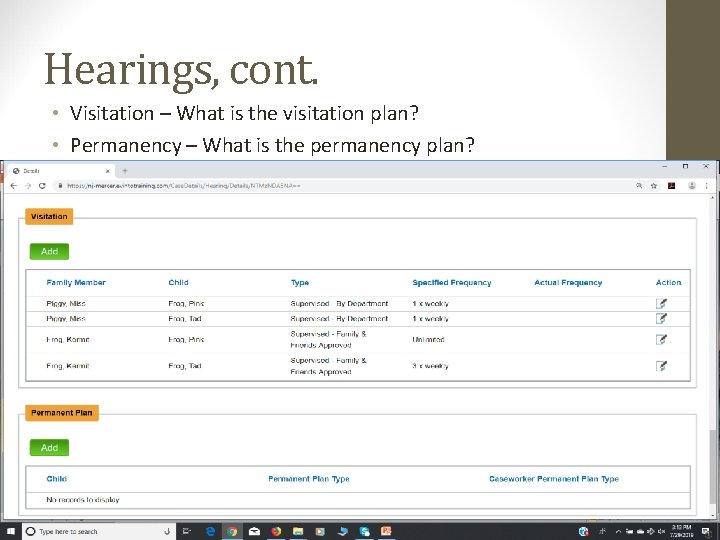Sort by Permanent Plan Type column
The width and height of the screenshot is (720, 540).
point(309,478)
